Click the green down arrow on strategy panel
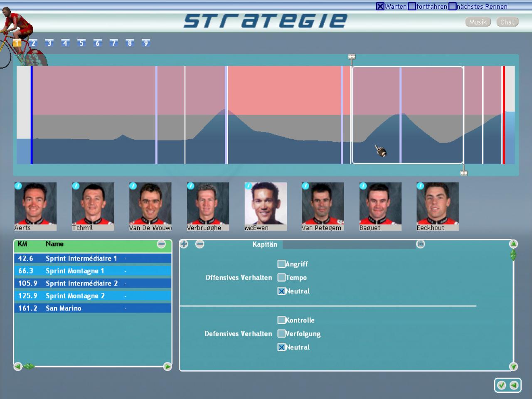 click(x=513, y=366)
